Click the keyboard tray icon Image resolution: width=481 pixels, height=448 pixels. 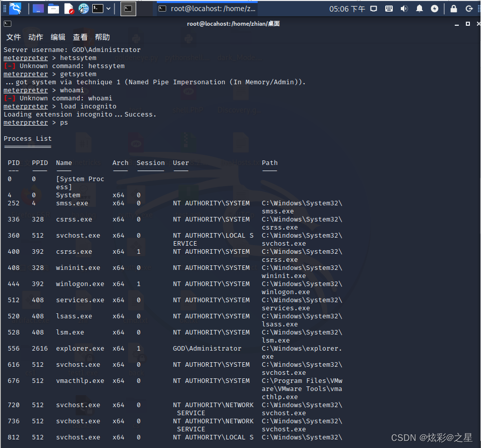389,9
